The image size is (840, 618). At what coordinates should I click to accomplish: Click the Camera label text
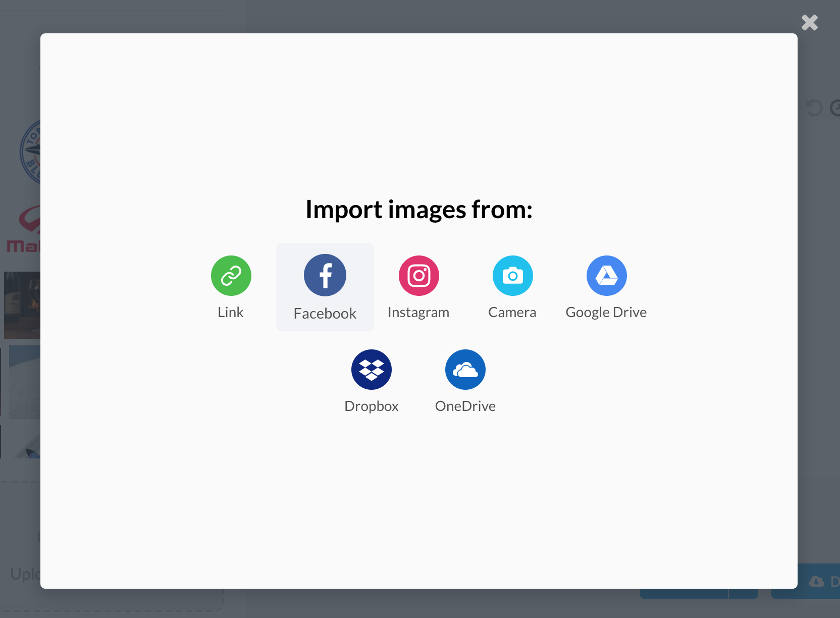[x=512, y=312]
